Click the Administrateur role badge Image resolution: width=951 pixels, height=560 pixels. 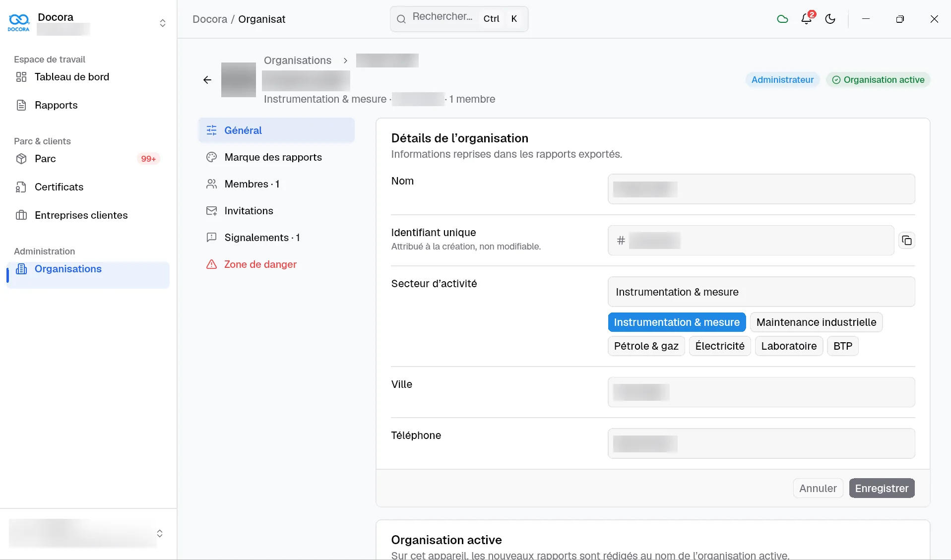click(782, 80)
